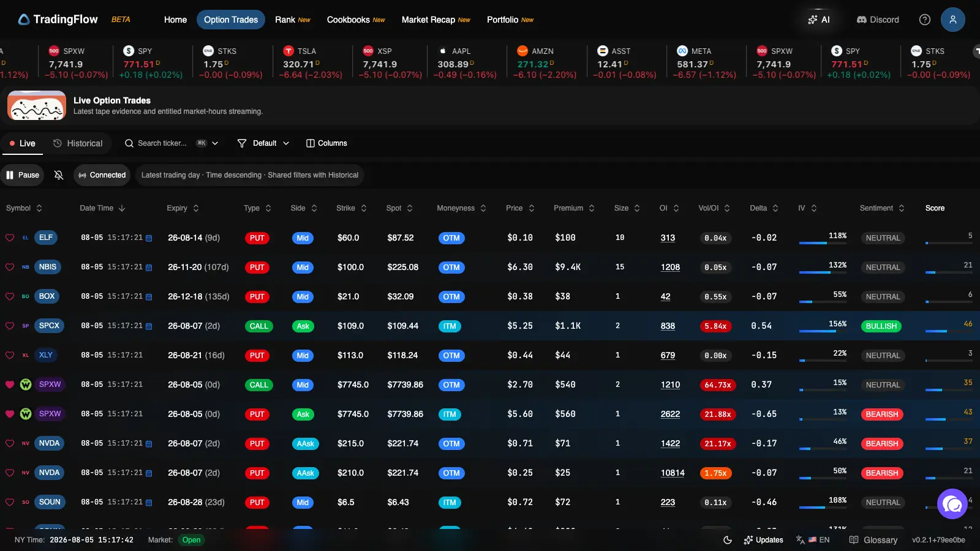Sort by Premium column
Viewport: 980px width, 551px height.
coord(575,208)
